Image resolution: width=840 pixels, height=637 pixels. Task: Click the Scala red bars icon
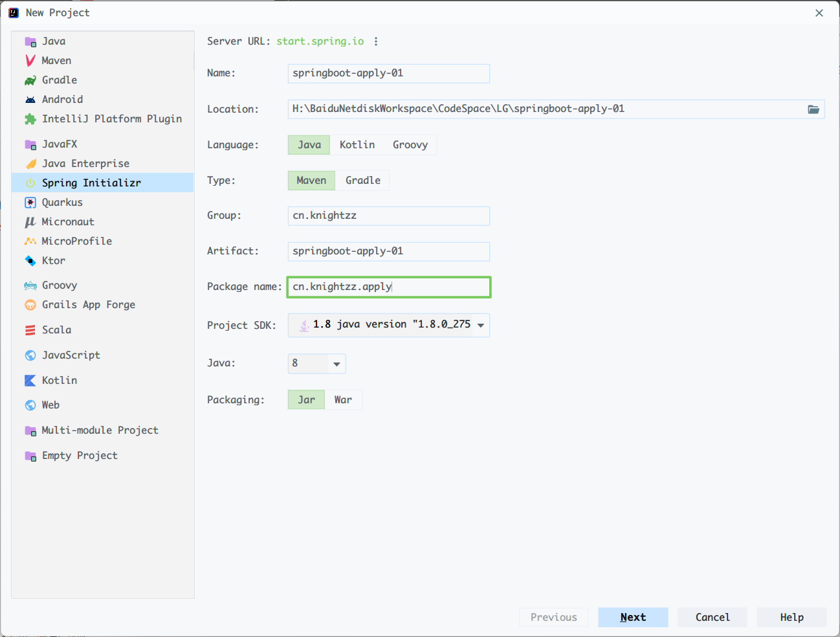tap(30, 330)
